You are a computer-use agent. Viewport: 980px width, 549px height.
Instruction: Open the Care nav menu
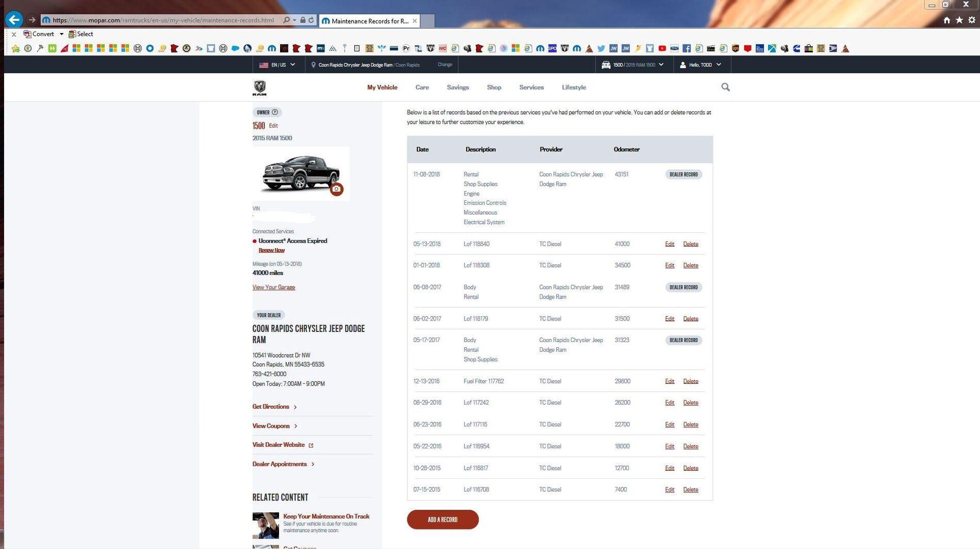422,87
